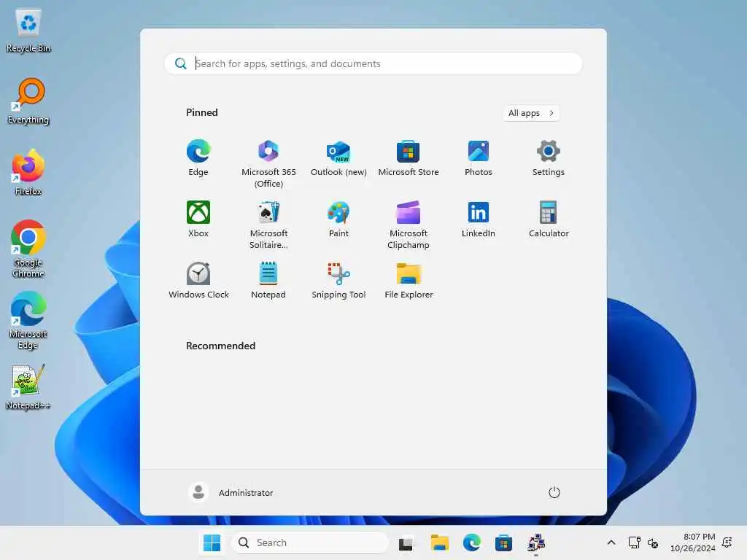This screenshot has height=560, width=747.
Task: Click the Start menu search magnifier icon
Action: click(x=181, y=63)
